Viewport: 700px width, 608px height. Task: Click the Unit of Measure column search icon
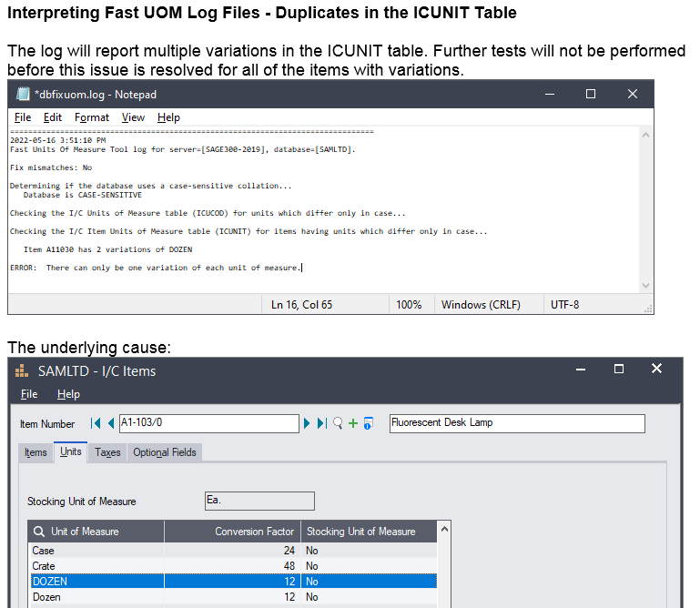click(39, 532)
